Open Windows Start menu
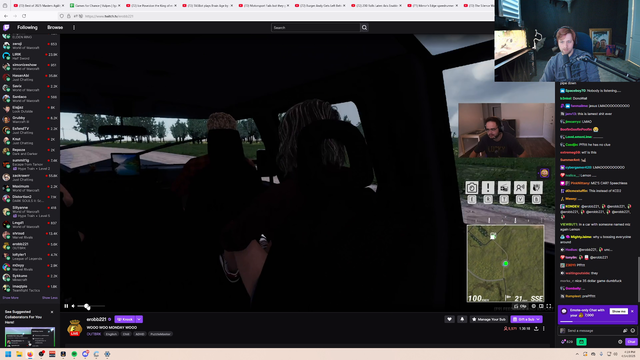This screenshot has height=360, width=640. pos(8,354)
